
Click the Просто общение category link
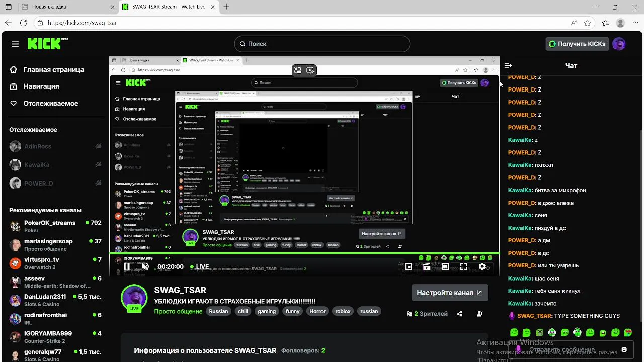point(178,311)
